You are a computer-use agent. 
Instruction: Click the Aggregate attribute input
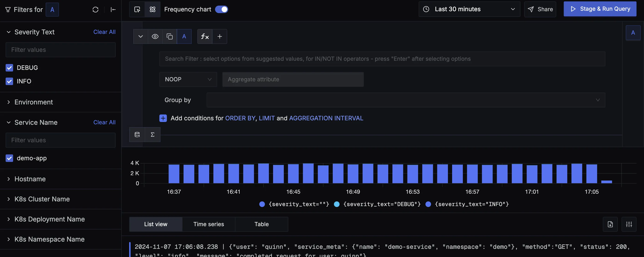(293, 79)
